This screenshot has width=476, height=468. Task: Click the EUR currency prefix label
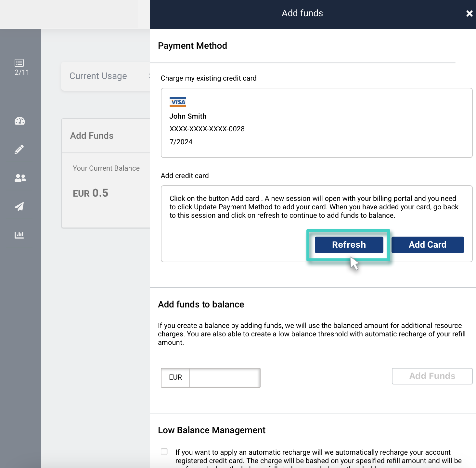(x=175, y=378)
